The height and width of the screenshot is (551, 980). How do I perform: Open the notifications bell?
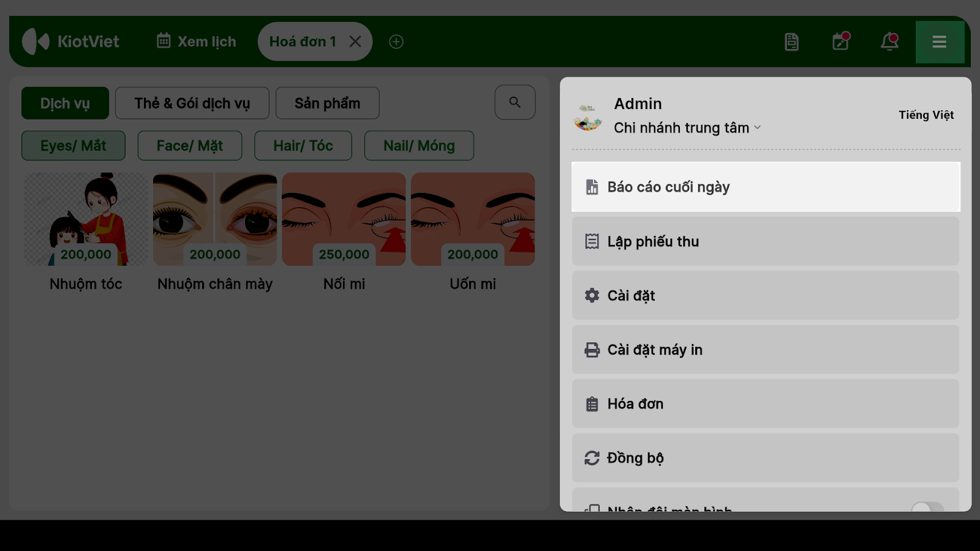(x=889, y=42)
